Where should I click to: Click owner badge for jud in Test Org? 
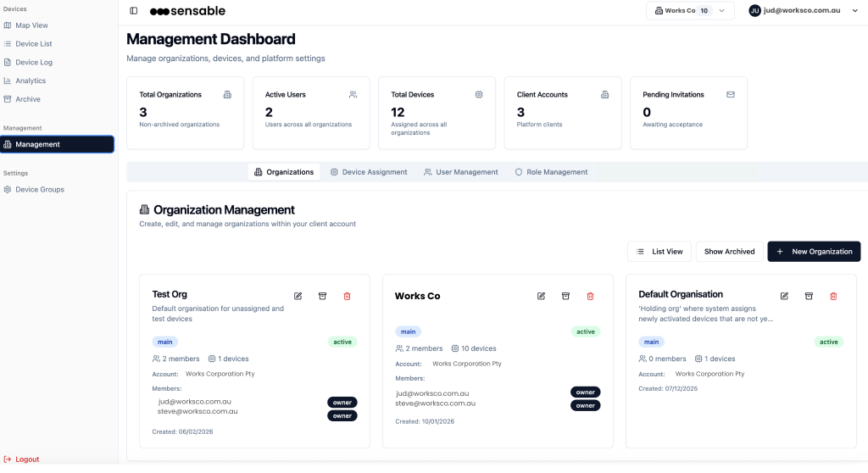pos(342,403)
